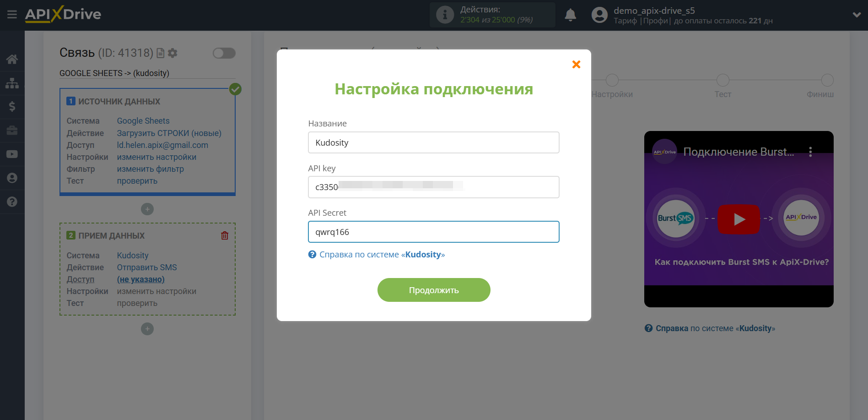This screenshot has width=868, height=420.
Task: Click the Название input field
Action: [434, 142]
